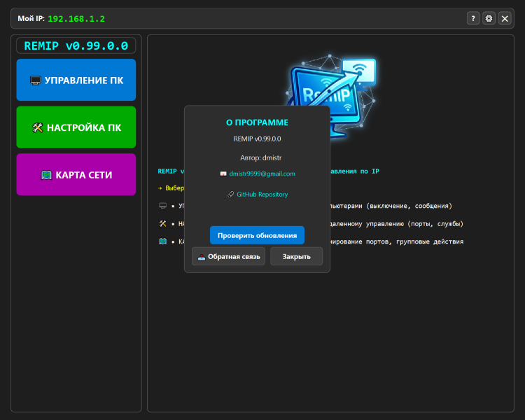
Task: Click the chain icon beside GitHub Repository
Action: (x=231, y=195)
